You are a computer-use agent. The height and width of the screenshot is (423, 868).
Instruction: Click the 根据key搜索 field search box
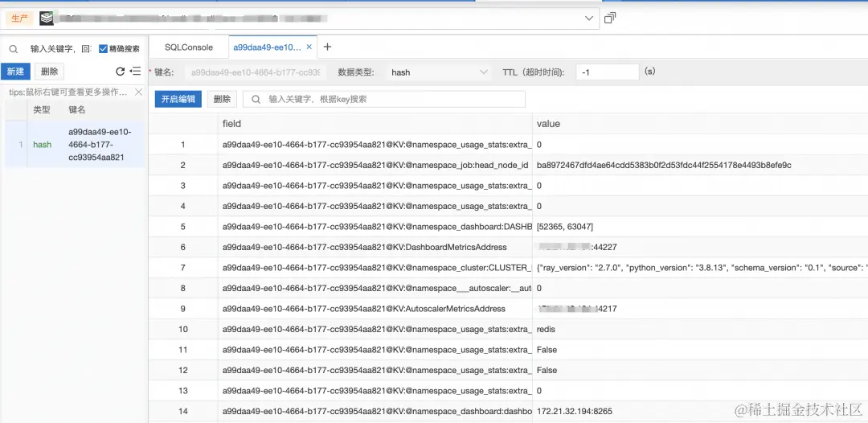pos(384,99)
